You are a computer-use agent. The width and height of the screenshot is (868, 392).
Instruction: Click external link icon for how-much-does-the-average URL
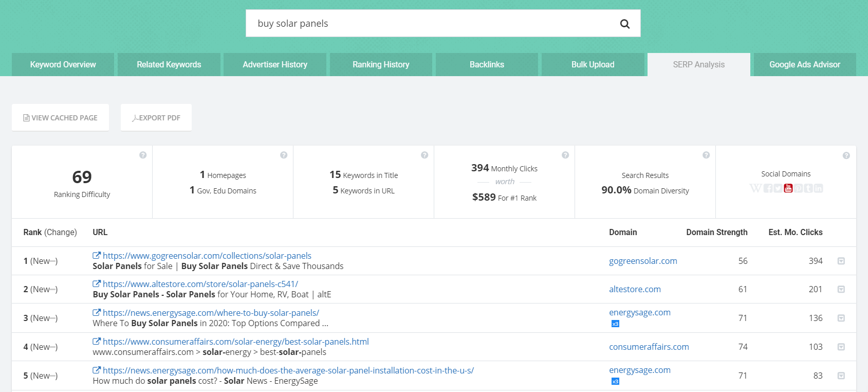(97, 370)
